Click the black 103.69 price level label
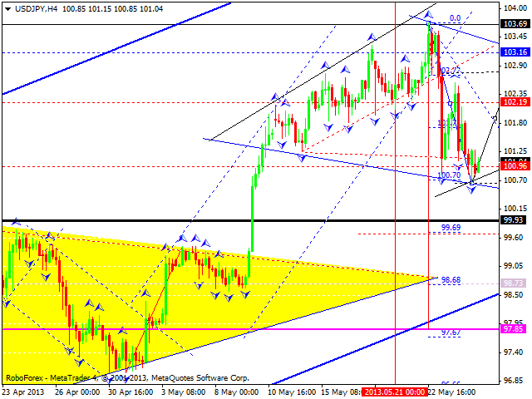This screenshot has height=399, width=532. click(515, 24)
